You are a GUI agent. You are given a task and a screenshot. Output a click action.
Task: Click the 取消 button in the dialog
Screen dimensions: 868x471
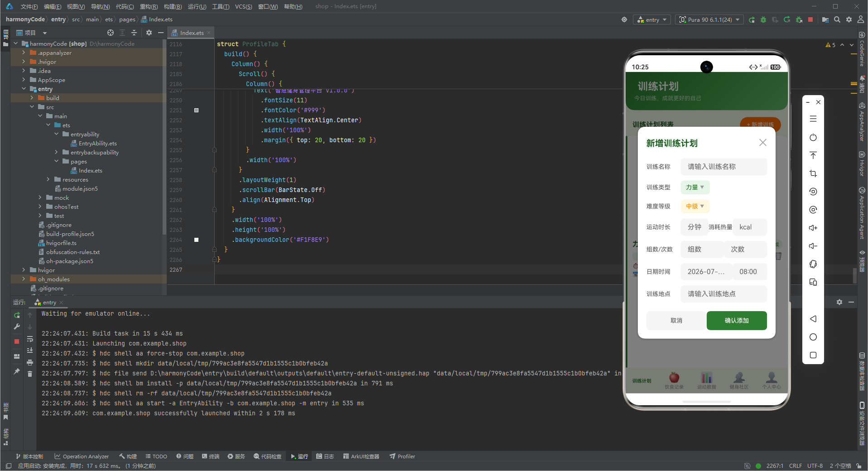[676, 321]
